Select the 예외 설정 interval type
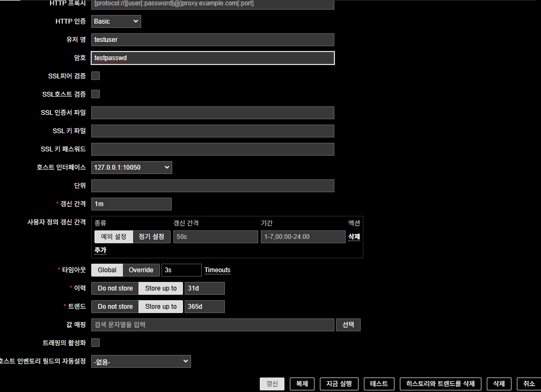This screenshot has height=392, width=541. [113, 237]
